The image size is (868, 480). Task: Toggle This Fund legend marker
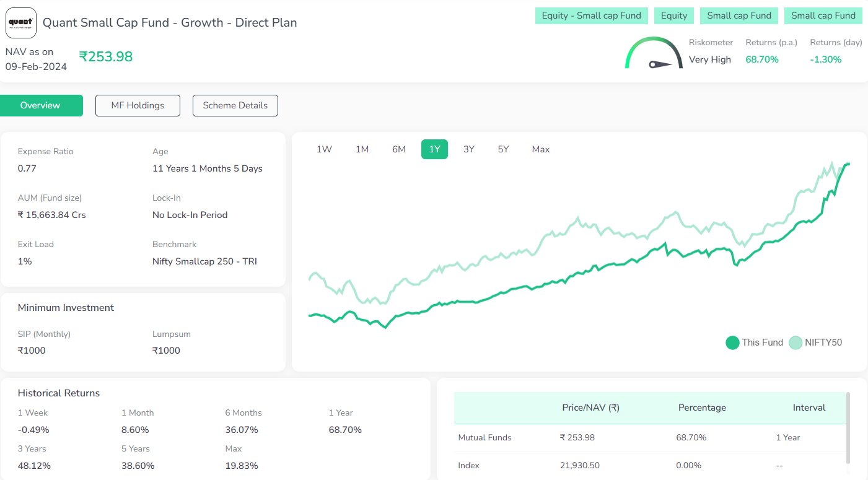tap(732, 343)
